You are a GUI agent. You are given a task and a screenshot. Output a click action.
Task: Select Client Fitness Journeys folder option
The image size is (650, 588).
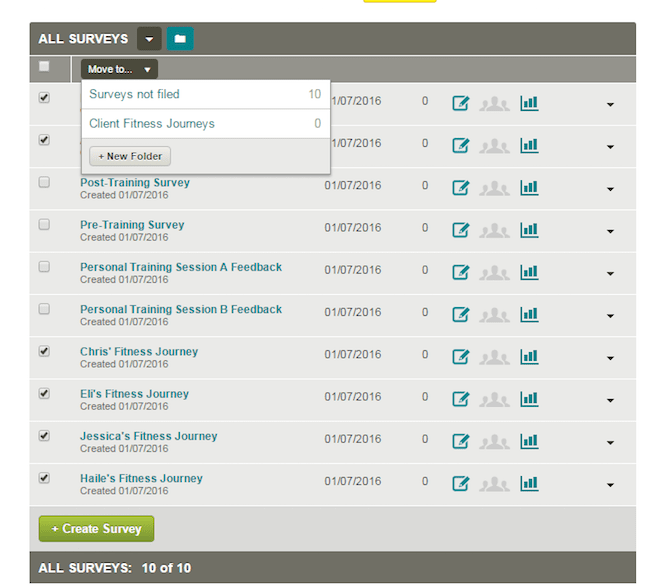152,124
